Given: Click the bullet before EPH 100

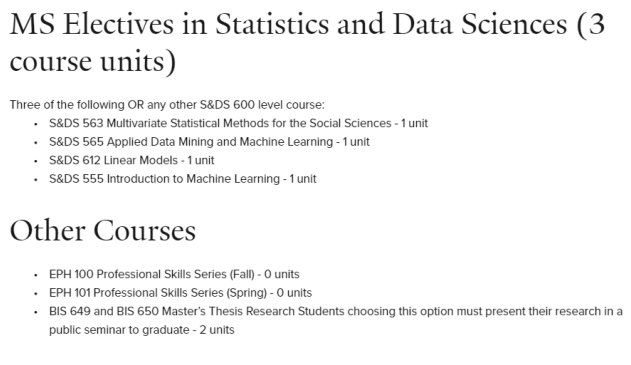Looking at the screenshot, I should point(36,275).
